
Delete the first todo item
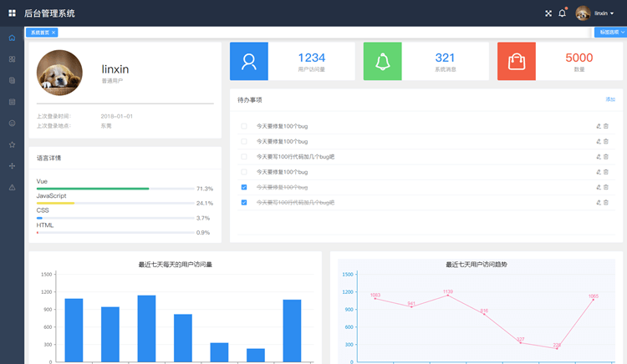pos(606,126)
